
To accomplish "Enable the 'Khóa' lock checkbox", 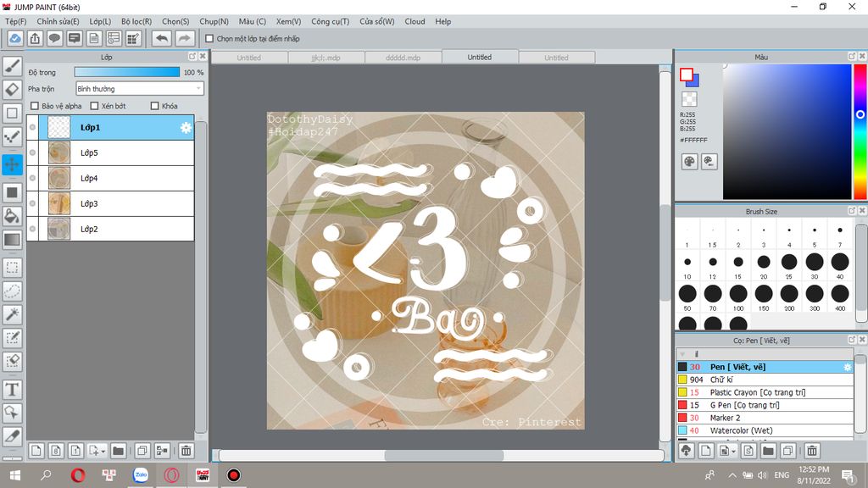I will pyautogui.click(x=154, y=106).
